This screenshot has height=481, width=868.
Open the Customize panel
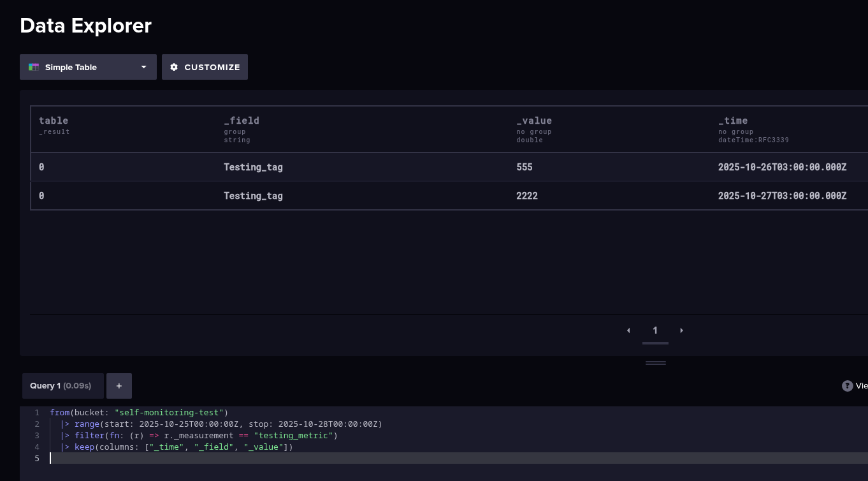pyautogui.click(x=205, y=67)
